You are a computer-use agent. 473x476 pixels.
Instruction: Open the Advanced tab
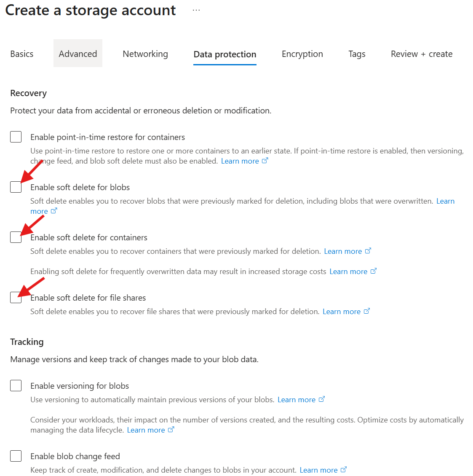pos(78,54)
